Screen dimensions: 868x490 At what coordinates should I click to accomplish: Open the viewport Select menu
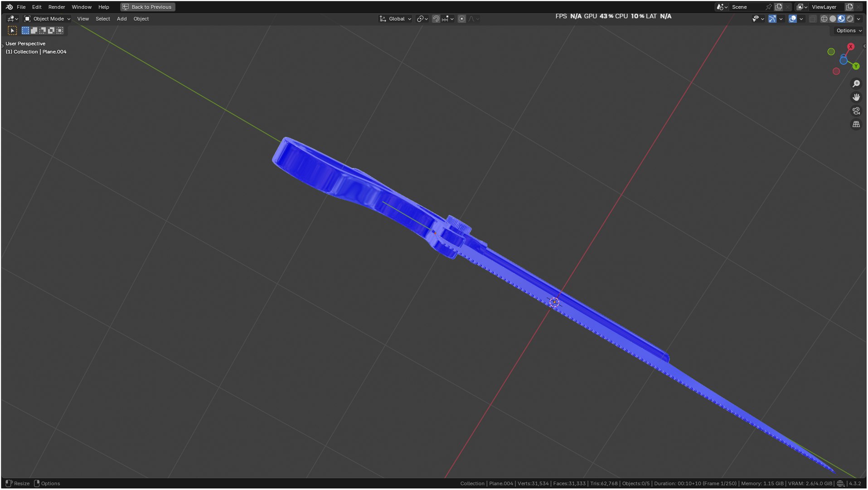coord(103,19)
